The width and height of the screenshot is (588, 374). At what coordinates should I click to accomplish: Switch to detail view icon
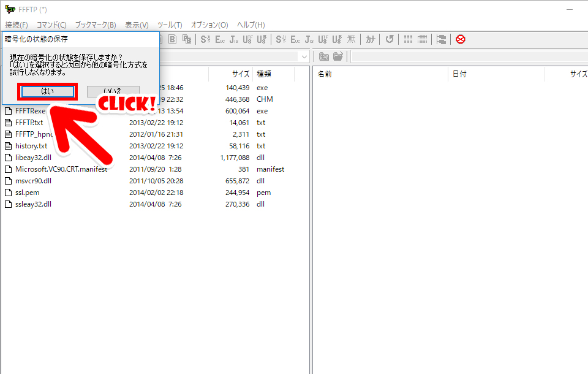pos(422,39)
